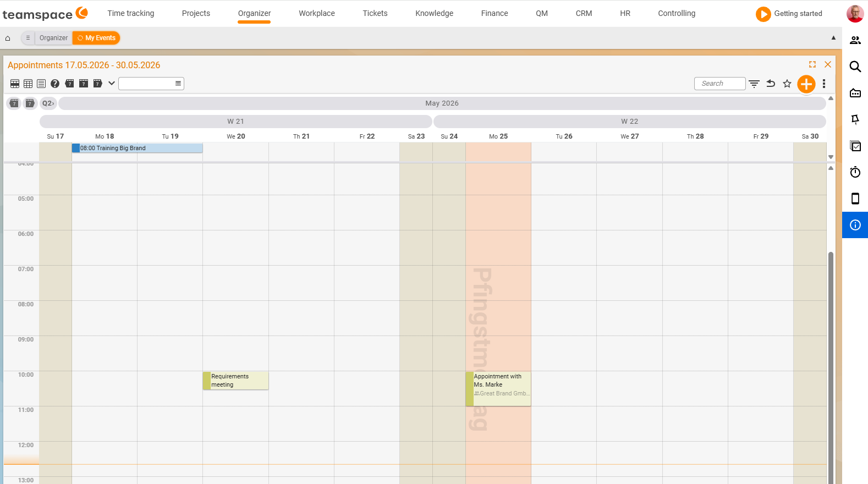Open the HR menu
This screenshot has width=868, height=484.
coord(625,13)
